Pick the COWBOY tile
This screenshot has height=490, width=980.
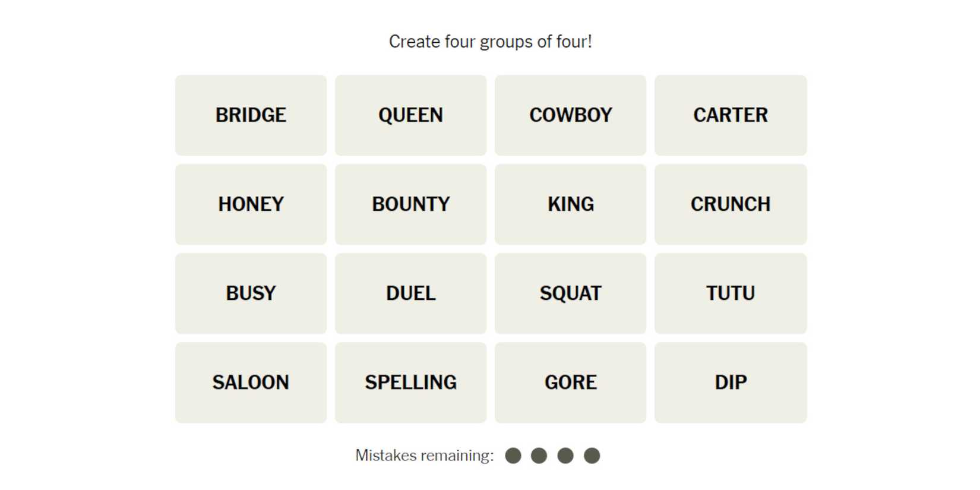click(x=570, y=115)
